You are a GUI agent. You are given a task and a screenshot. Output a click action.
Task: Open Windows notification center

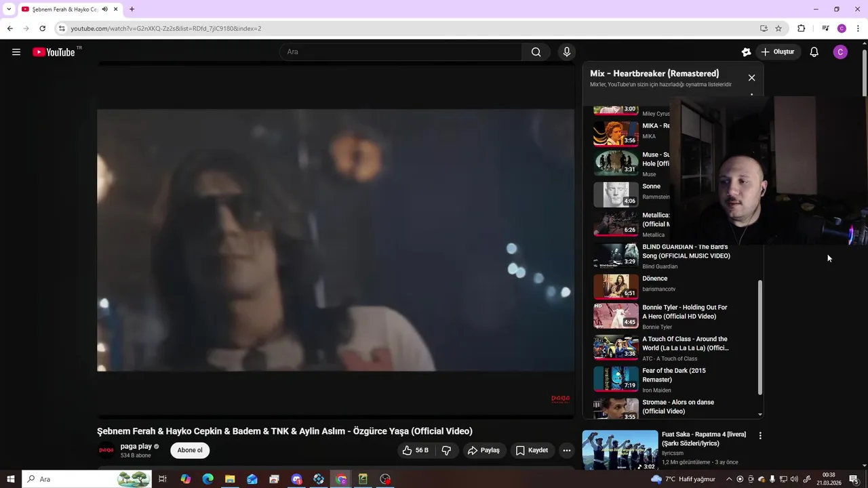tap(854, 479)
